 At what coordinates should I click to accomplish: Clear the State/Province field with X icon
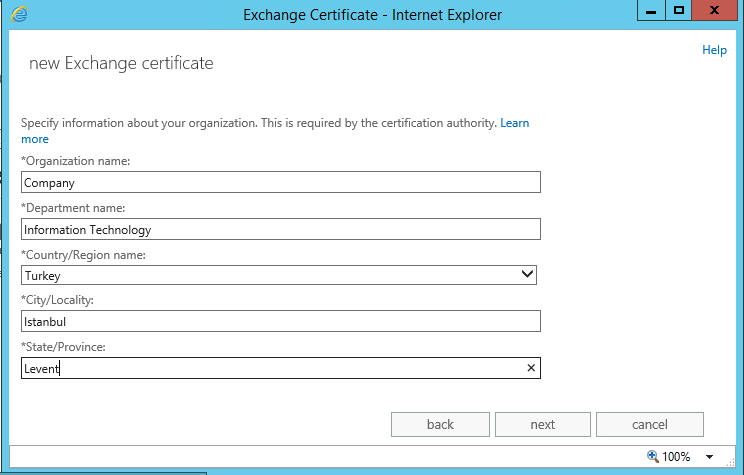click(531, 368)
